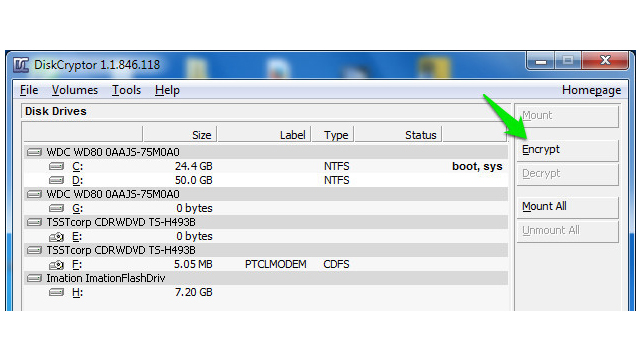The width and height of the screenshot is (640, 360).
Task: Select the G: drive letter
Action: pos(78,209)
